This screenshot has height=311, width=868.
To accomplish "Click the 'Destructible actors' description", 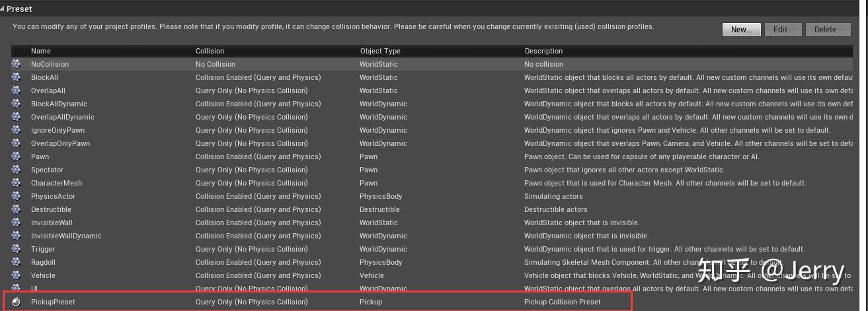I will [x=556, y=209].
